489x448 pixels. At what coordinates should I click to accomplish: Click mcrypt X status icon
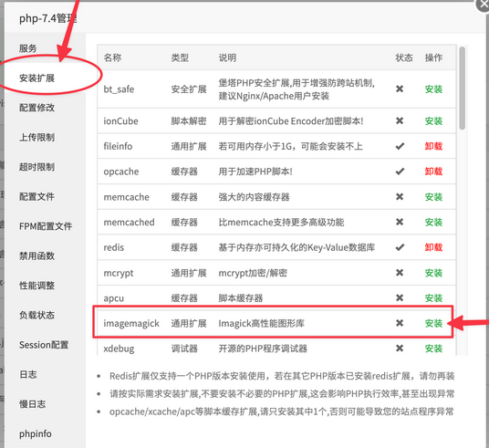(400, 273)
